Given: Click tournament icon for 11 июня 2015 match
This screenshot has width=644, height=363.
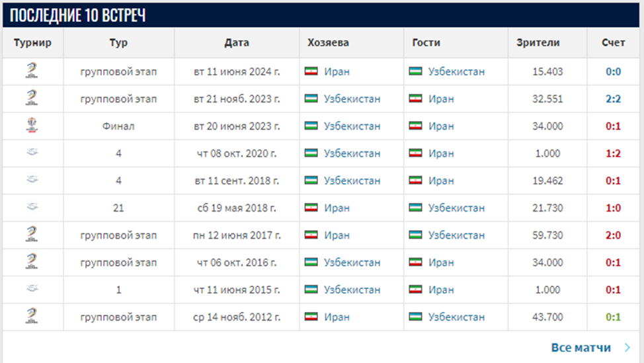Looking at the screenshot, I should tap(31, 290).
